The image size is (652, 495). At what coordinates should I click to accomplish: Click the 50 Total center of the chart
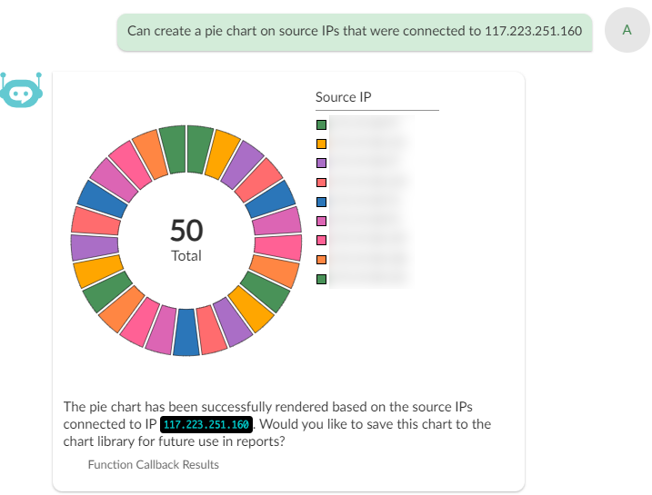point(186,241)
